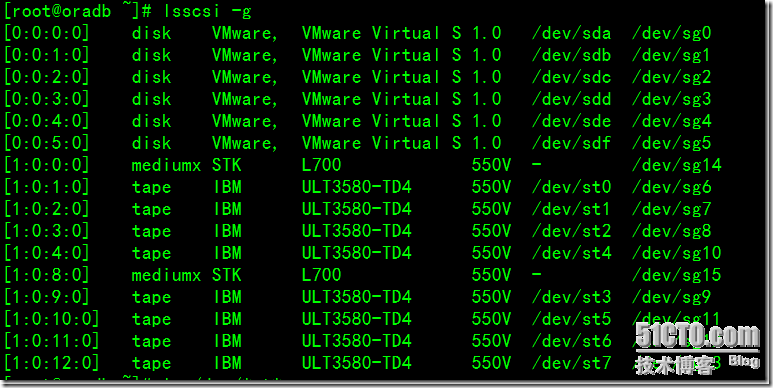Select the SCSI address [1:0:2:0]
The width and height of the screenshot is (773, 388).
click(46, 209)
